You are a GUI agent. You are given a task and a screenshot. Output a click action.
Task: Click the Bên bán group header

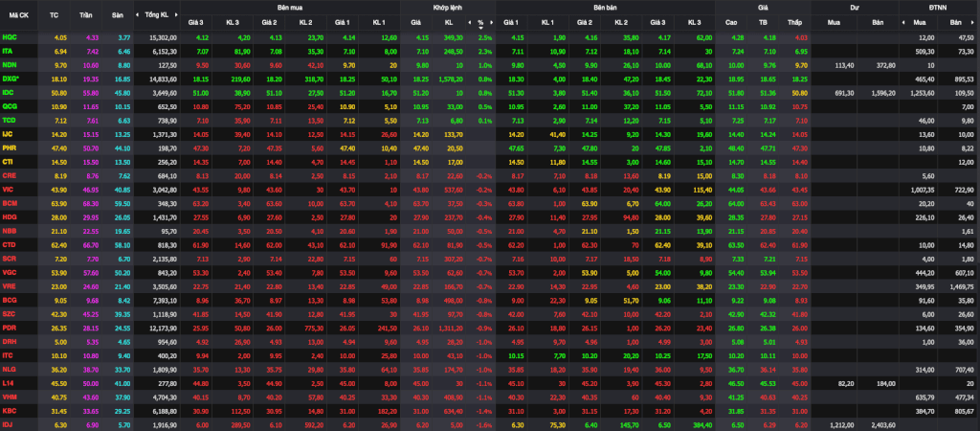(605, 7)
